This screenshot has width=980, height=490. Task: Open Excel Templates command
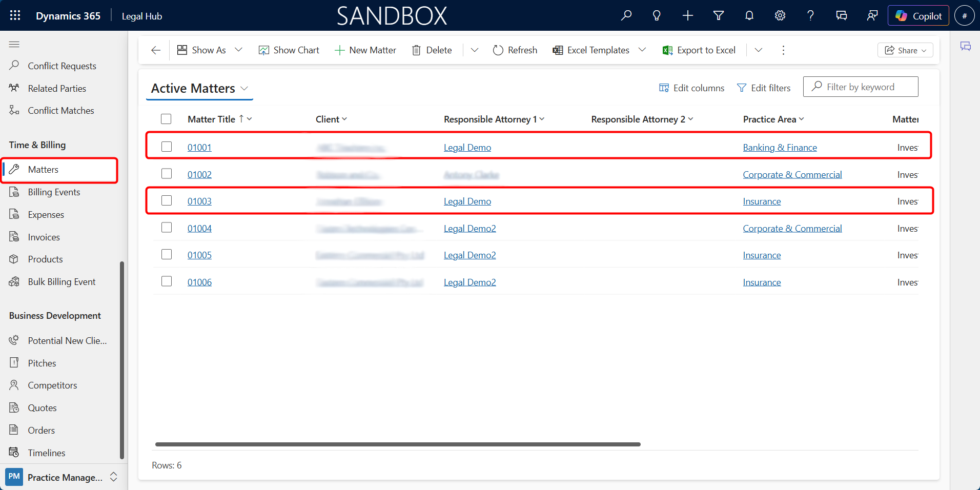click(591, 50)
